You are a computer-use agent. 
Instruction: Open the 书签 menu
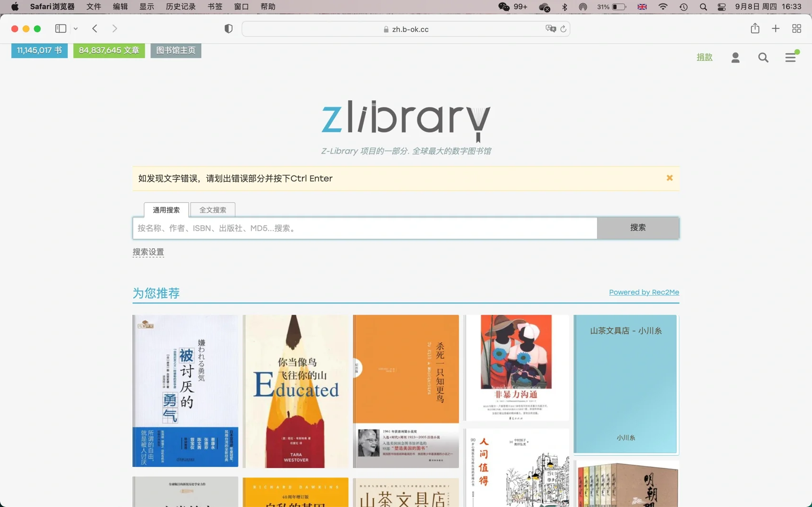[215, 7]
